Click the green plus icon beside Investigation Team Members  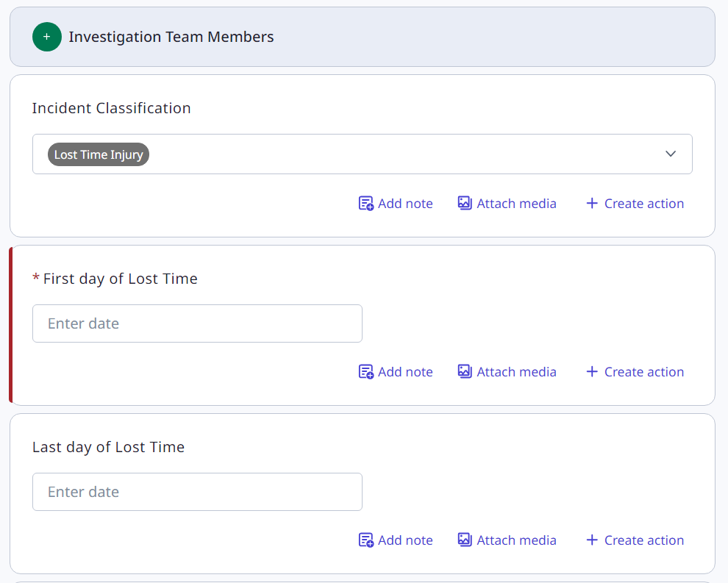tap(46, 37)
